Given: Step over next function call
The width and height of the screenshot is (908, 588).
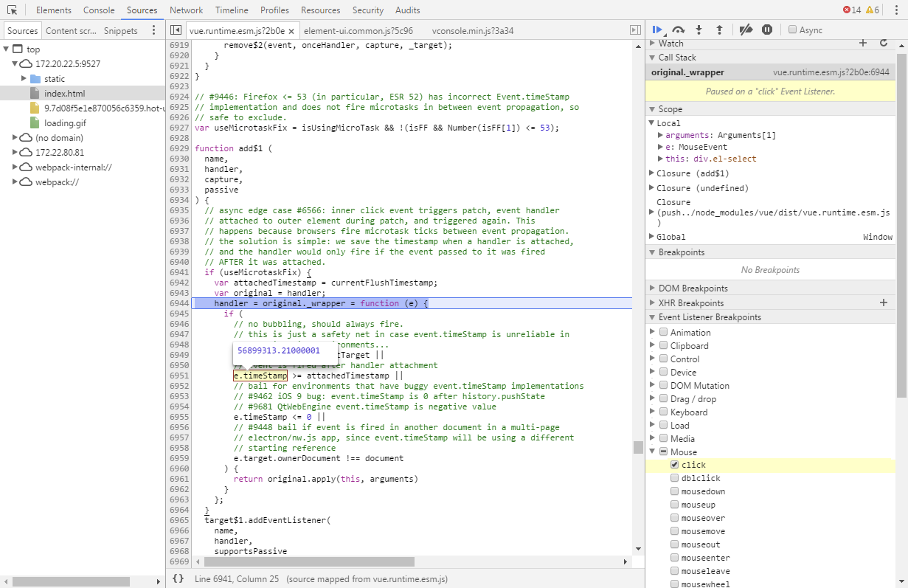Looking at the screenshot, I should [678, 30].
